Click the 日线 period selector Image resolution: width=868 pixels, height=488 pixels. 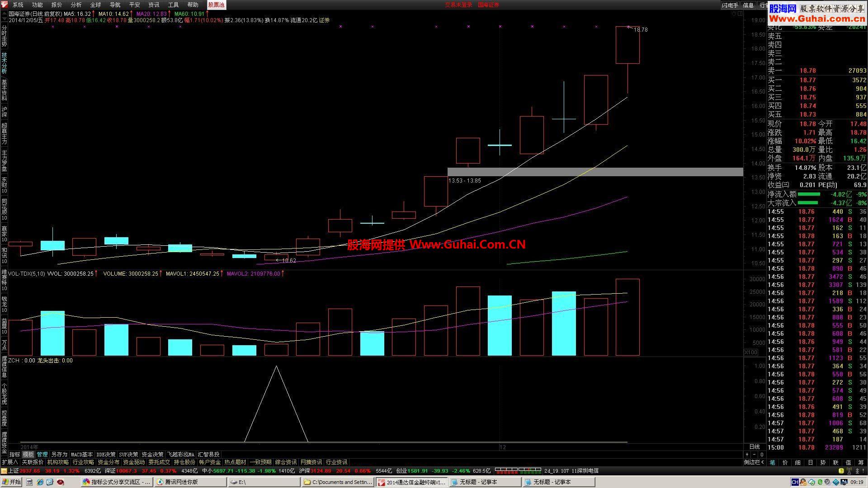(755, 446)
